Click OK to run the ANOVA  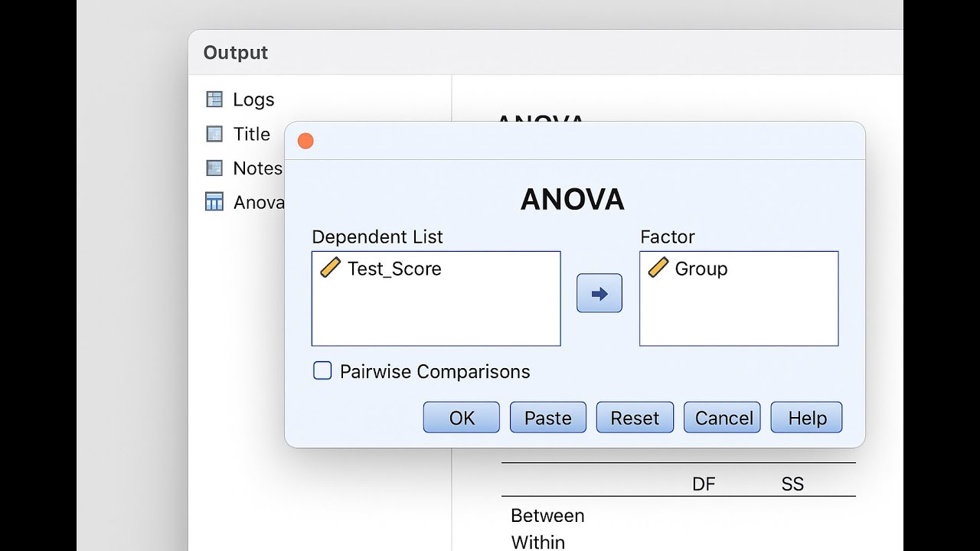point(462,418)
